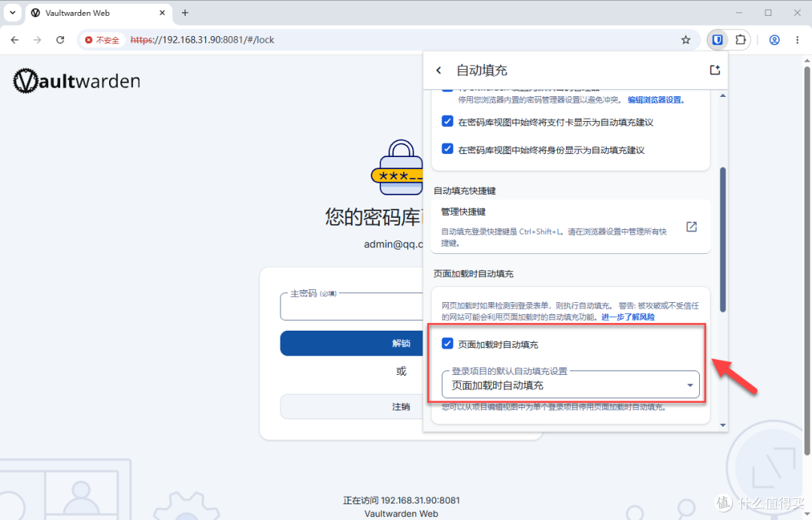Open 管理快捷键 external link icon
812x520 pixels.
coord(692,227)
